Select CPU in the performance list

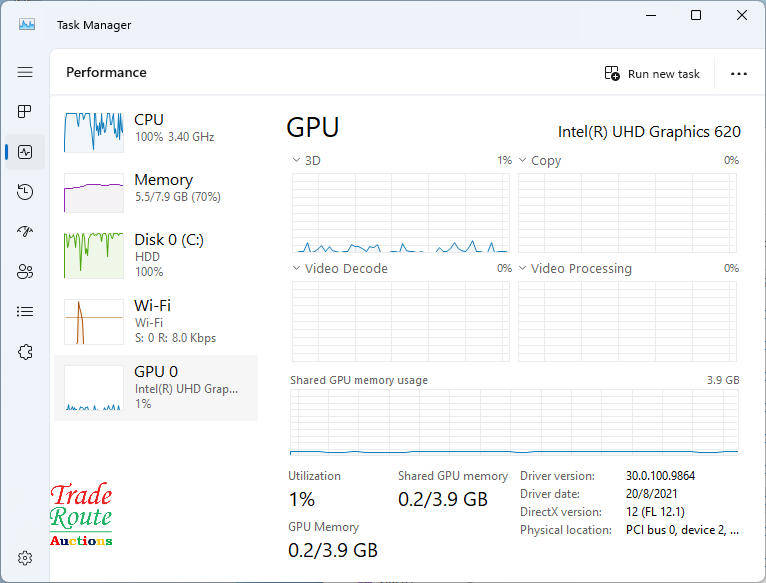(x=156, y=128)
